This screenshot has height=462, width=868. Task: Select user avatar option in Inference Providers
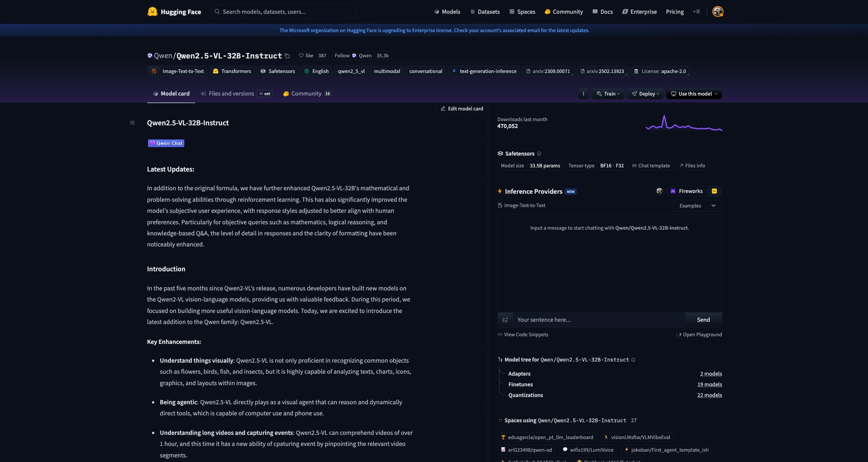point(659,191)
